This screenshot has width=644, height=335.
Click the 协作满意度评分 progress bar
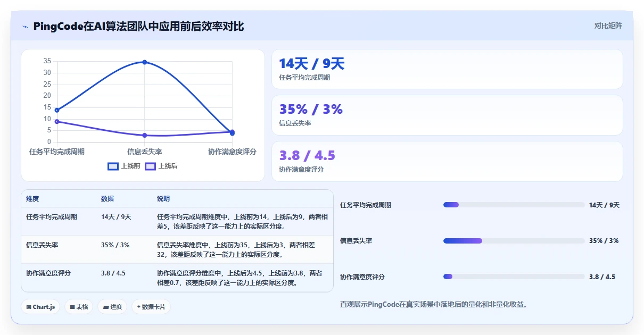pyautogui.click(x=514, y=277)
